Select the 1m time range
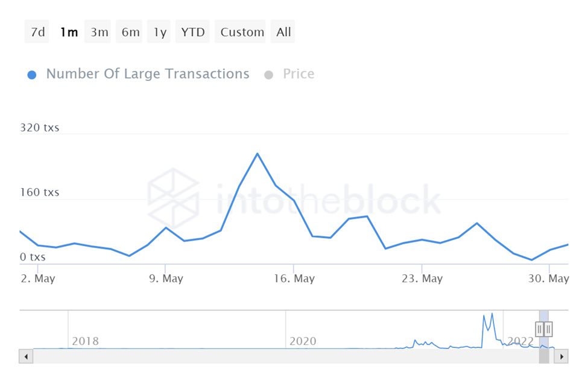Screen dimensions: 588x392 pyautogui.click(x=69, y=32)
